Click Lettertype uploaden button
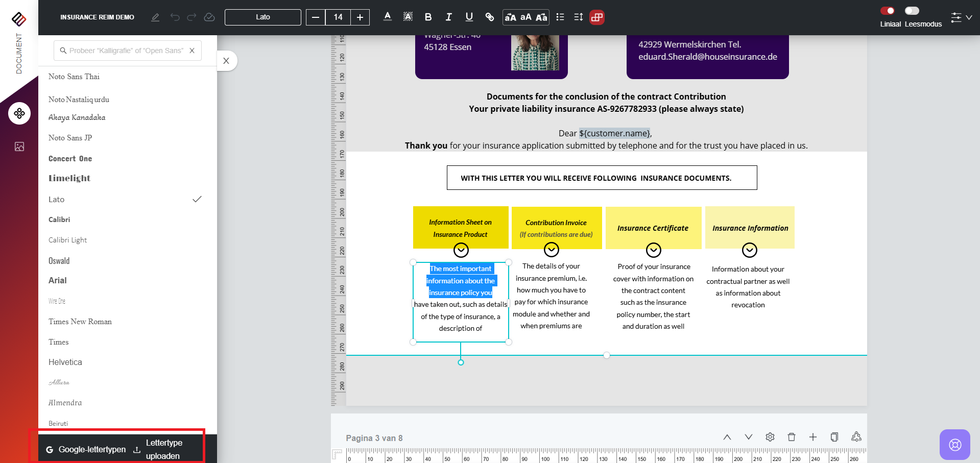 [x=163, y=449]
